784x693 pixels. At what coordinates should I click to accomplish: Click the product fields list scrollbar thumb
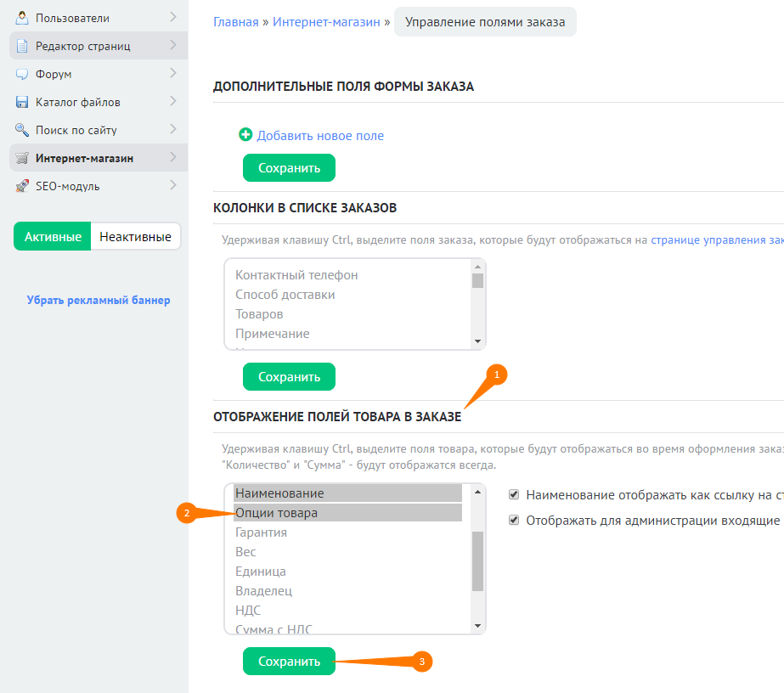(x=477, y=561)
